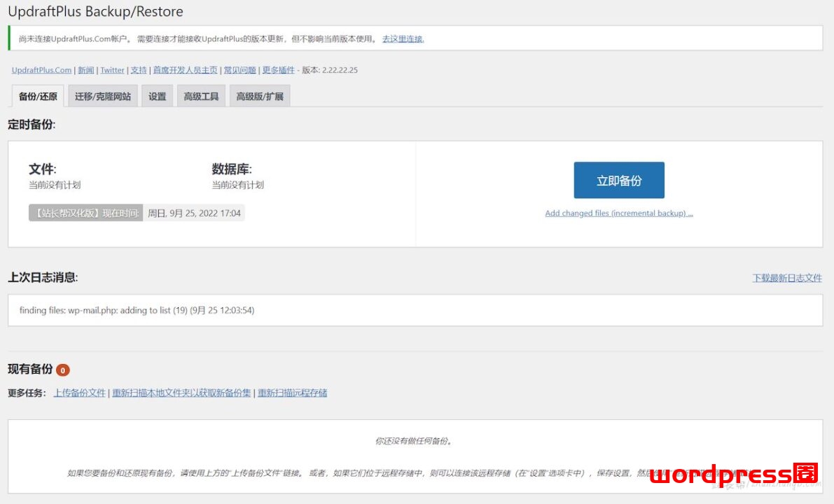Click the 版本 2.22.22.25 version text
The height and width of the screenshot is (504, 834).
point(330,70)
